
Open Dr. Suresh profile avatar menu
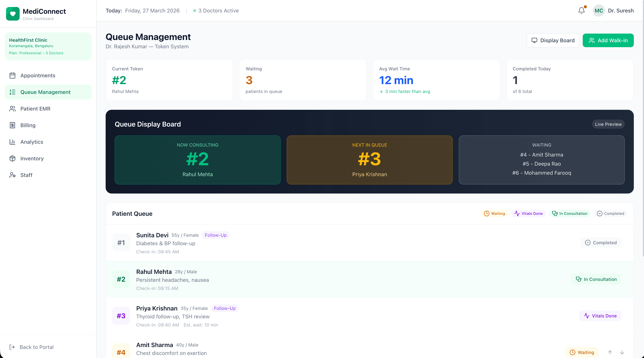click(x=599, y=11)
